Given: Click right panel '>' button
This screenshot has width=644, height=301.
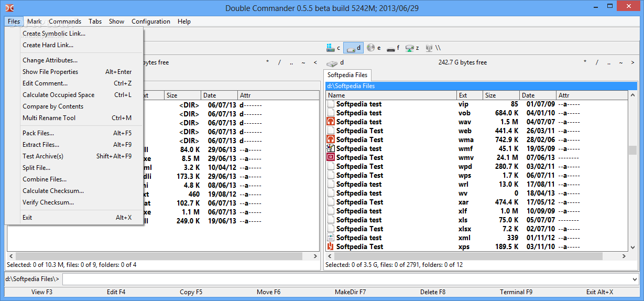Looking at the screenshot, I should click(632, 62).
